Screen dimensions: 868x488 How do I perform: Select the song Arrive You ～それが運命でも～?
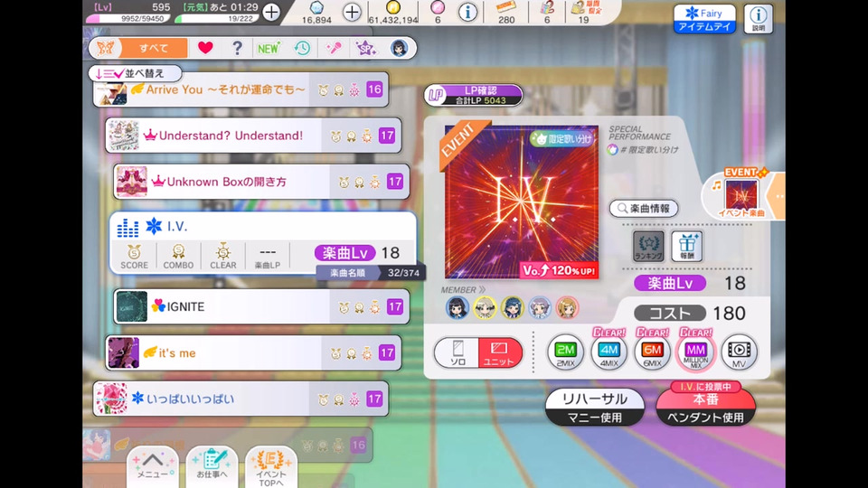(x=241, y=89)
